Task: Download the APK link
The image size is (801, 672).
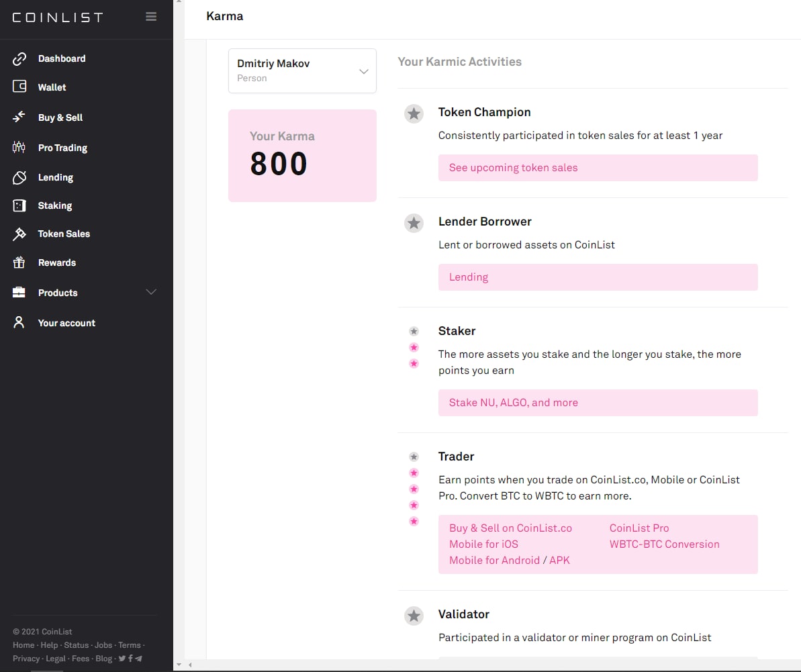Action: pos(559,560)
